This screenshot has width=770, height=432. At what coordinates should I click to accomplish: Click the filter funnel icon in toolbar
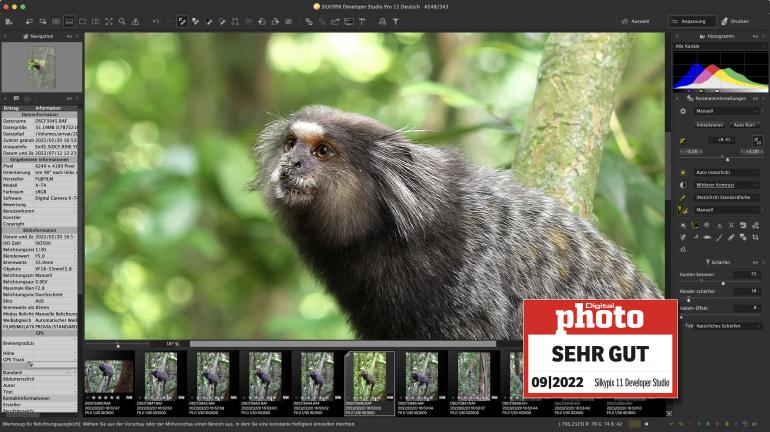tap(395, 22)
